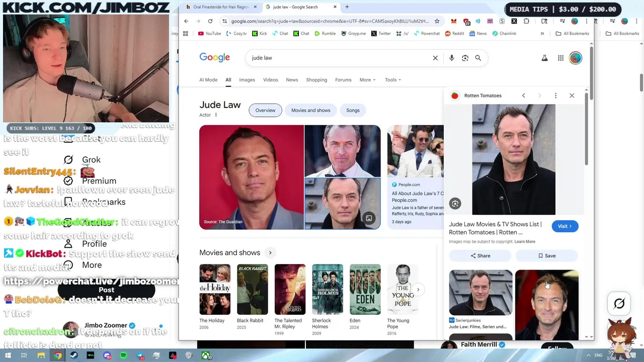Open a new browser tab
The image size is (644, 362).
[x=347, y=7]
